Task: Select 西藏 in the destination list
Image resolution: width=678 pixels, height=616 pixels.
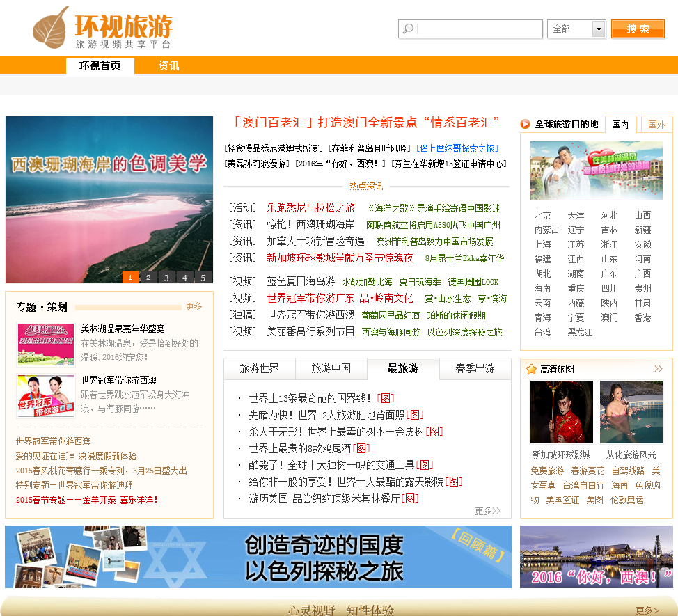Action: pyautogui.click(x=576, y=303)
